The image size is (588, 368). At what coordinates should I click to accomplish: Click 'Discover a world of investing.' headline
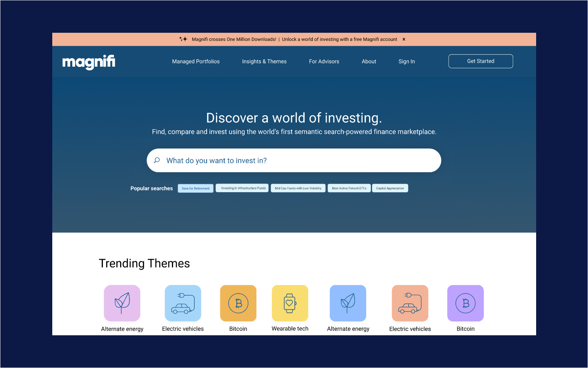(294, 118)
